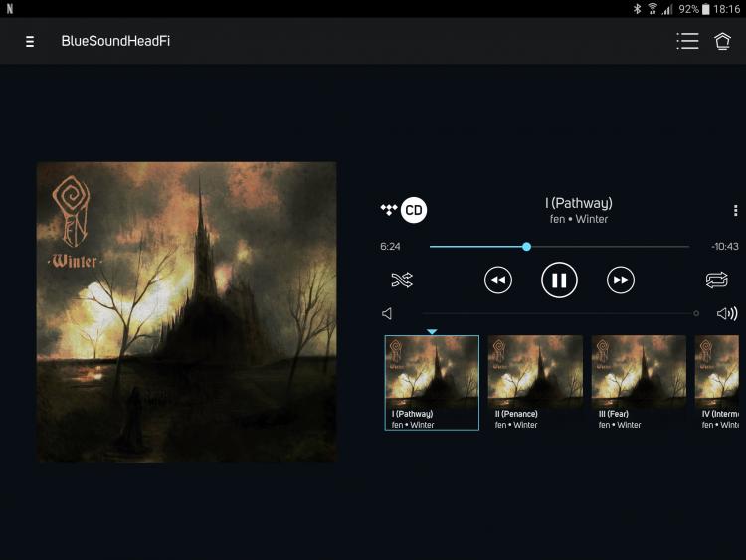Image resolution: width=746 pixels, height=560 pixels.
Task: Open the hamburger navigation menu
Action: (30, 42)
